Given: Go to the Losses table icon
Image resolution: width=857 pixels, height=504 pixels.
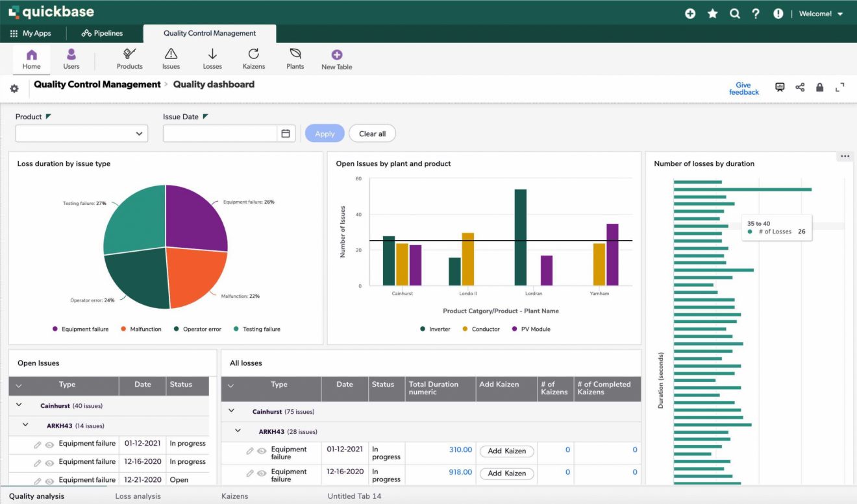Looking at the screenshot, I should point(212,54).
